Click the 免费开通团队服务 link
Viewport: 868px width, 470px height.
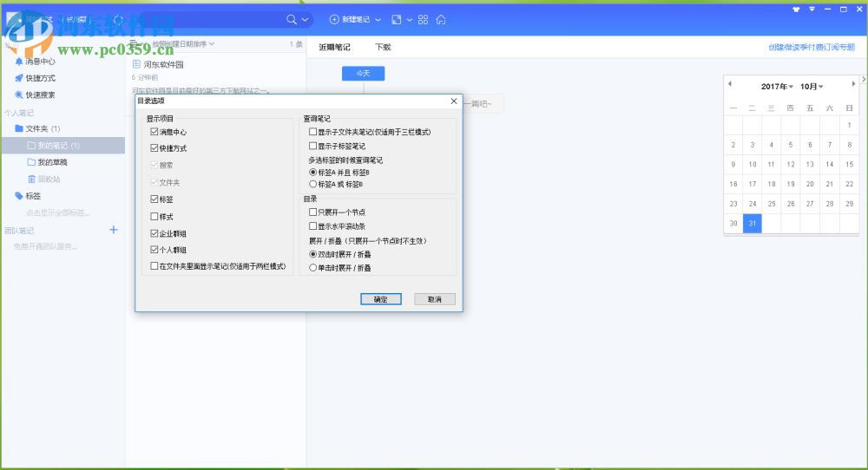coord(45,246)
